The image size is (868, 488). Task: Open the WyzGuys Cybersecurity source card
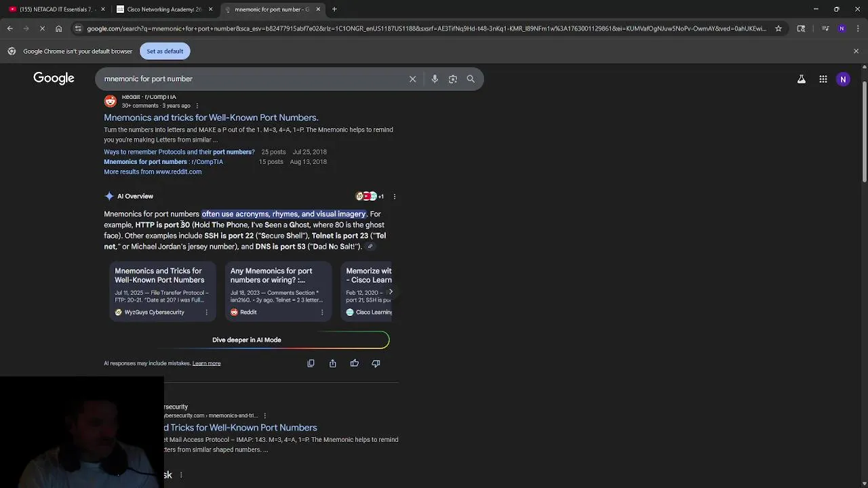point(162,291)
